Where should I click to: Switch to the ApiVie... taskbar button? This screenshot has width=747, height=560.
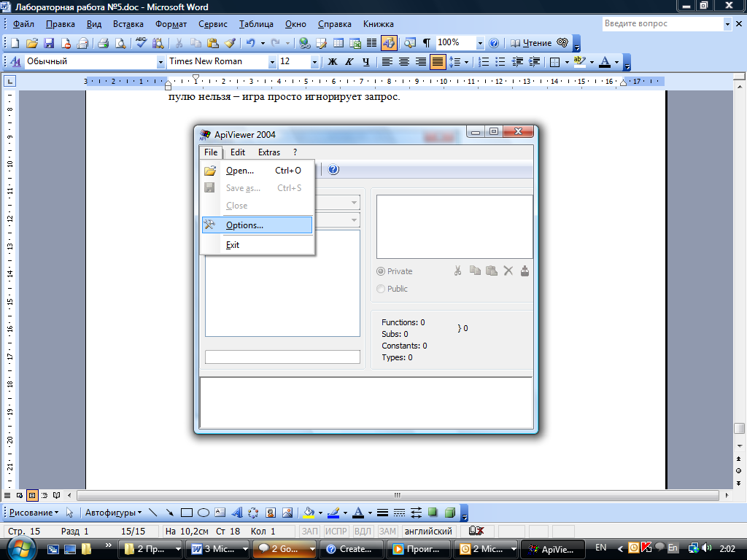click(x=553, y=549)
